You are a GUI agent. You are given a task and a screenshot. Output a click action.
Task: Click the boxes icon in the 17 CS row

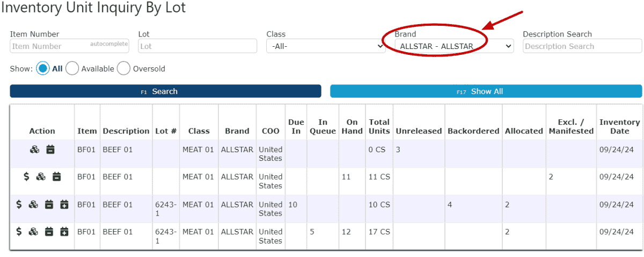tap(33, 232)
